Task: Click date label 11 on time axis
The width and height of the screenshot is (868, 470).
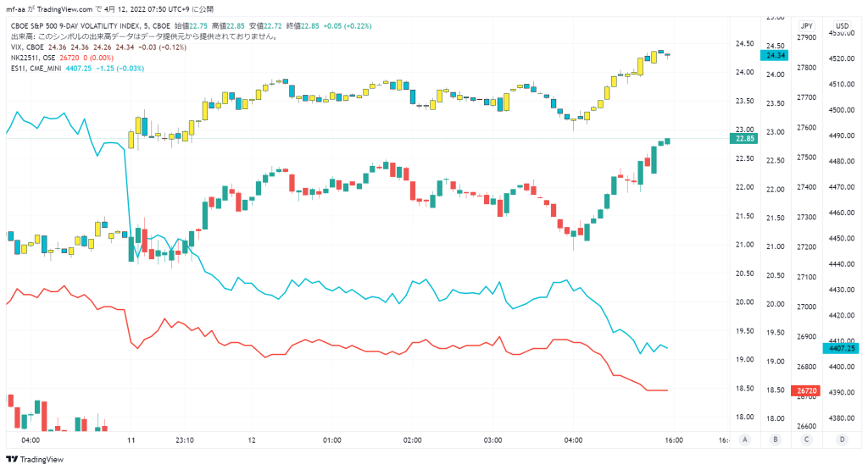Action: point(131,440)
